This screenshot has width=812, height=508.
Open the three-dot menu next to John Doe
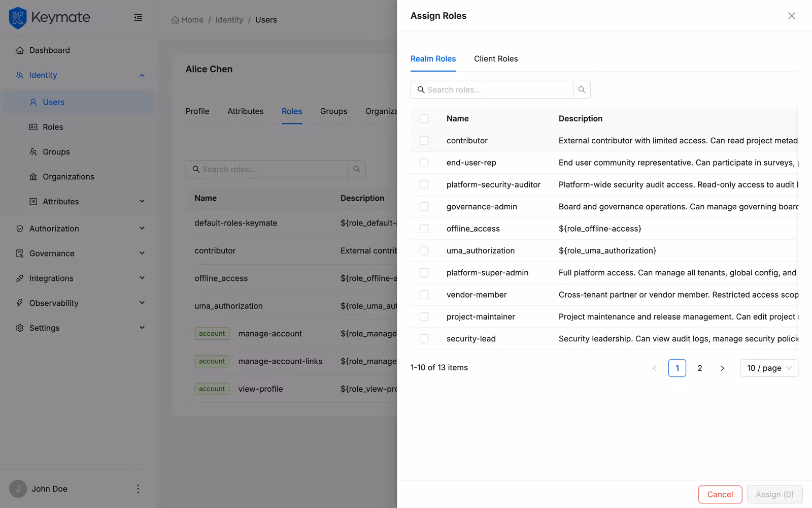pyautogui.click(x=138, y=488)
